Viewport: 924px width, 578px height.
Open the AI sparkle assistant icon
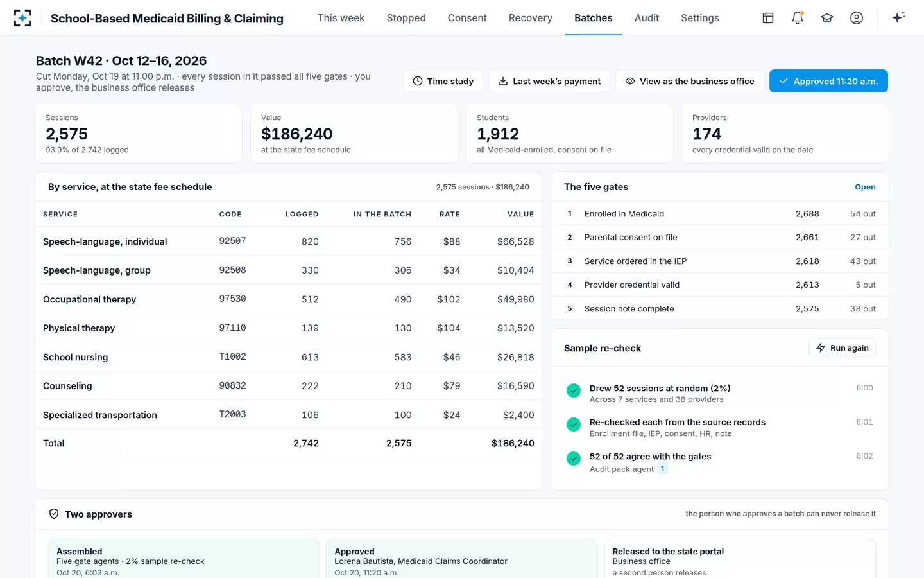coord(898,17)
